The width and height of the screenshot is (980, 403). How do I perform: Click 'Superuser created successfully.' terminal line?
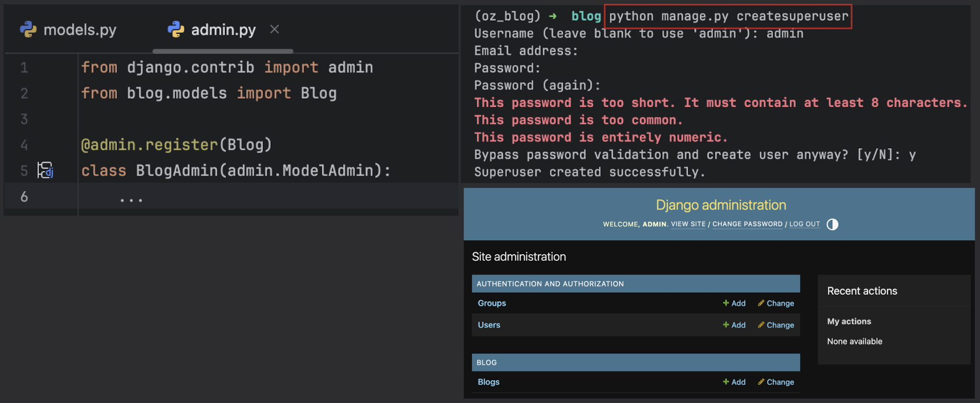[590, 172]
